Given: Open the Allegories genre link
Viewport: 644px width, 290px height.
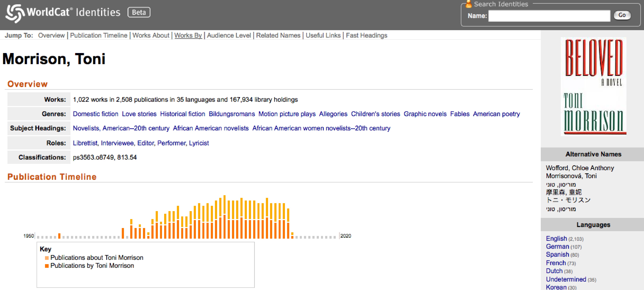Looking at the screenshot, I should point(333,114).
